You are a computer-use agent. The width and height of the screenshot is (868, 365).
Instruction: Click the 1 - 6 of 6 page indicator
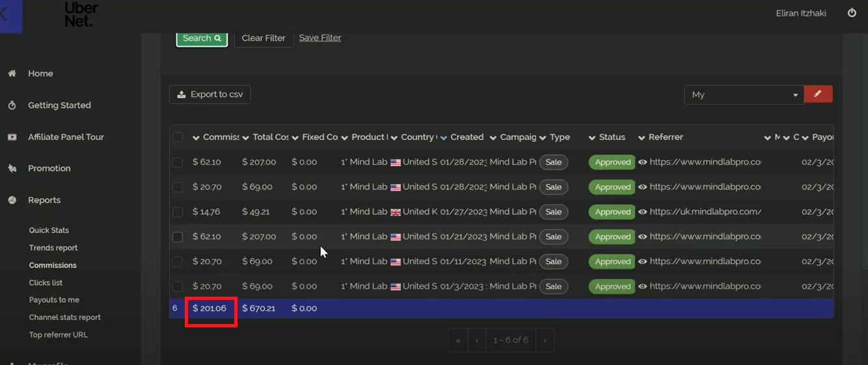[511, 340]
